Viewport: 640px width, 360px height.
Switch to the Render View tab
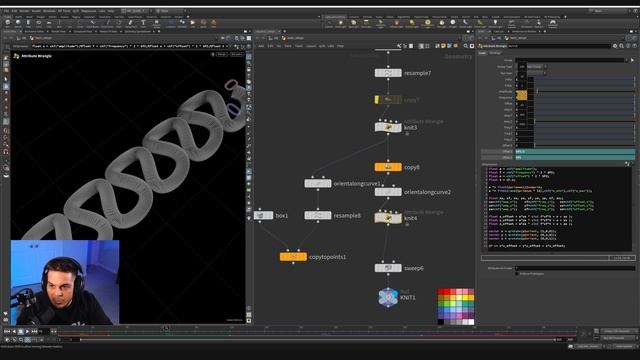tap(58, 31)
